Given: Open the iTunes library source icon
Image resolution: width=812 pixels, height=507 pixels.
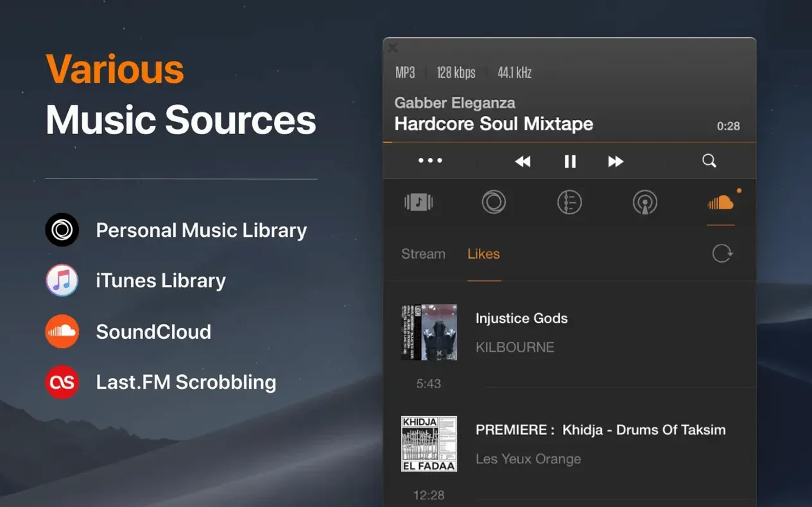Looking at the screenshot, I should pyautogui.click(x=419, y=203).
